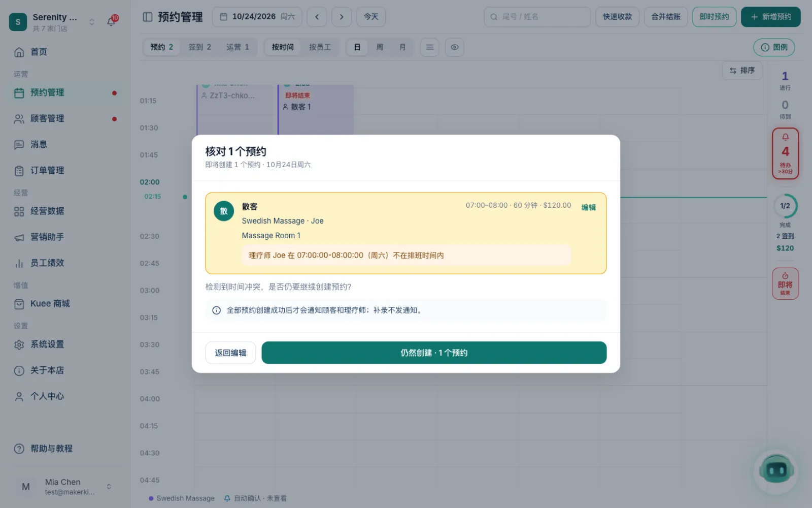
Task: Switch to the 运营 1 tab
Action: click(x=238, y=47)
